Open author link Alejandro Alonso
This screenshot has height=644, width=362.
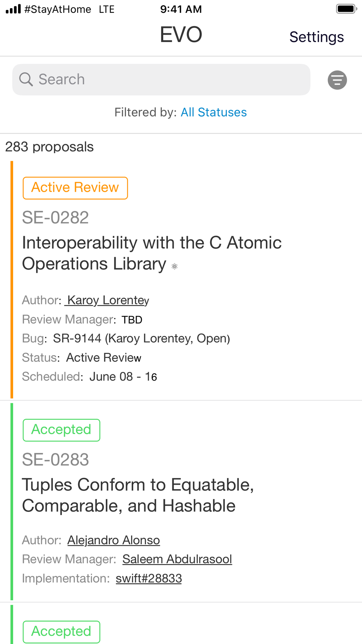coord(114,540)
